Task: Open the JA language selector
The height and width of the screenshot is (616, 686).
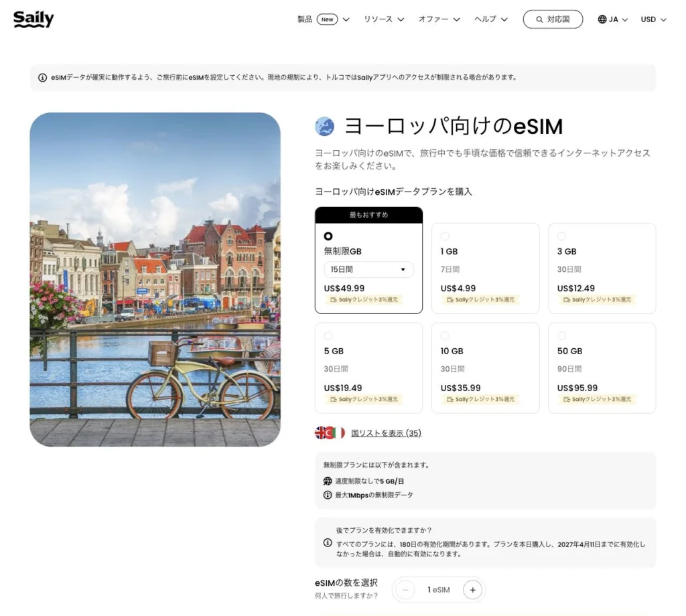Action: 613,19
